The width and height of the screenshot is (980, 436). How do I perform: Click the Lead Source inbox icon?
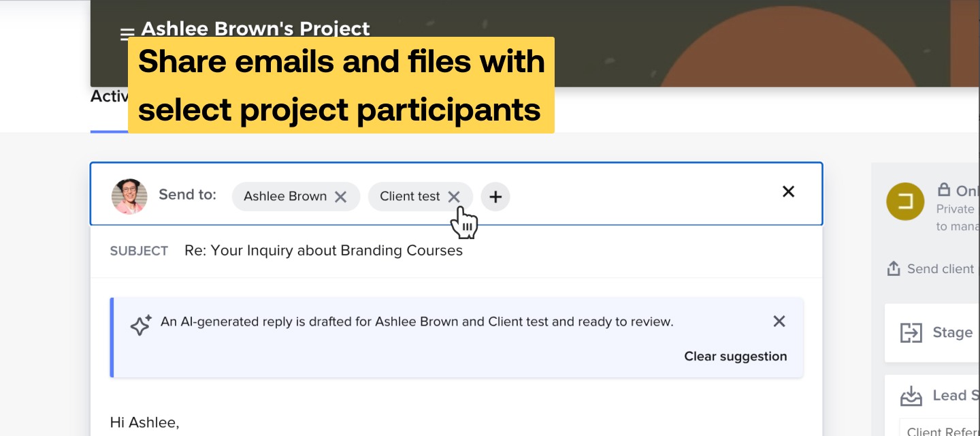click(x=911, y=395)
